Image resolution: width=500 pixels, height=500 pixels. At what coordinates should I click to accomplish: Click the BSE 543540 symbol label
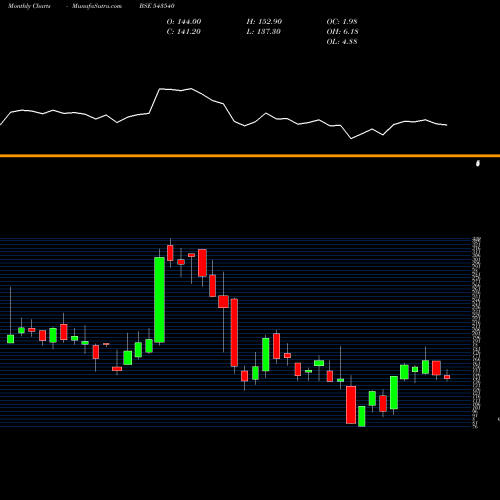click(157, 6)
